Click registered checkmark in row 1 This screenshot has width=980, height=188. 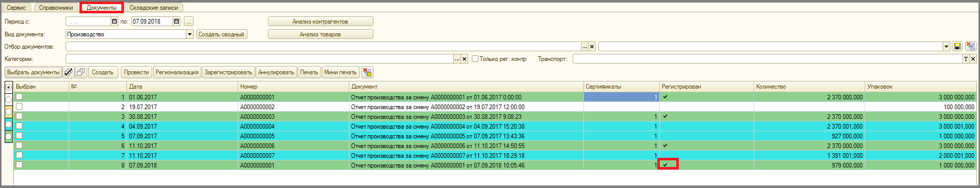coord(665,97)
